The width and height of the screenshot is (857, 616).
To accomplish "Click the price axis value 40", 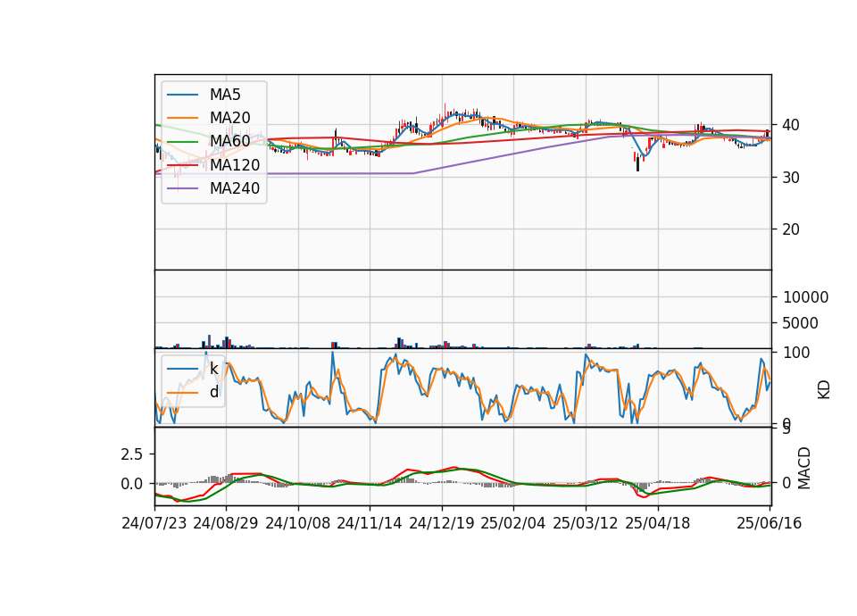I will coord(791,125).
